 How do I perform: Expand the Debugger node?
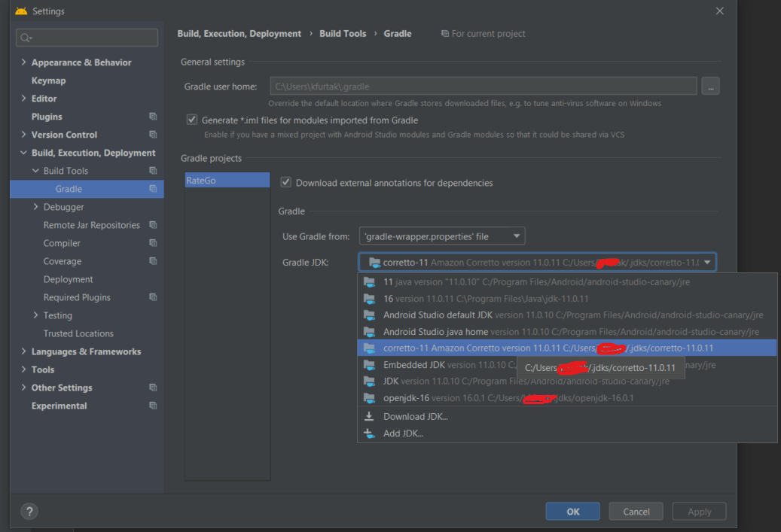pos(35,206)
